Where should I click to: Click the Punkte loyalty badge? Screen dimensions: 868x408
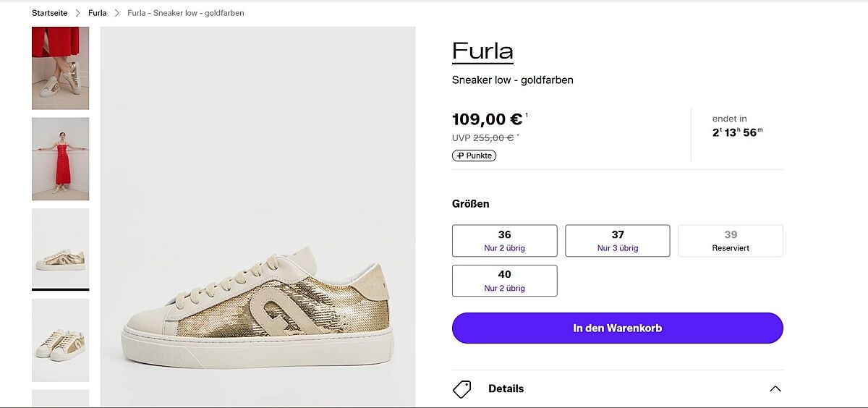click(475, 156)
